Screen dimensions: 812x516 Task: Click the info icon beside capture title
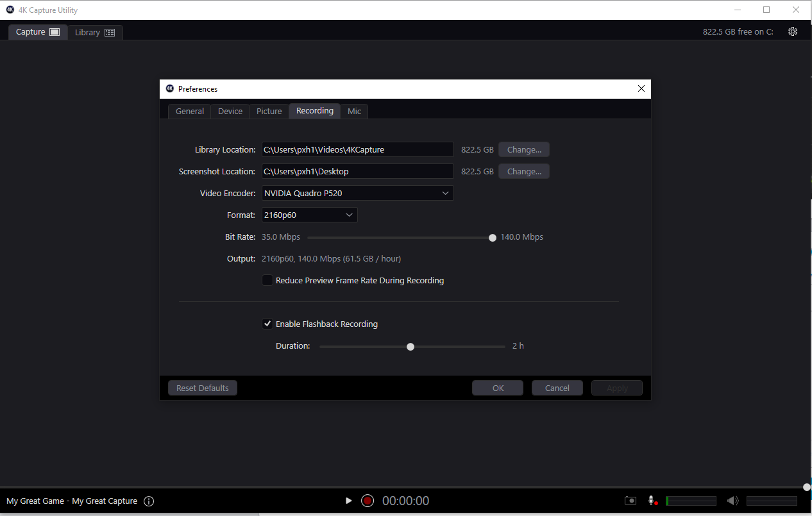click(149, 501)
